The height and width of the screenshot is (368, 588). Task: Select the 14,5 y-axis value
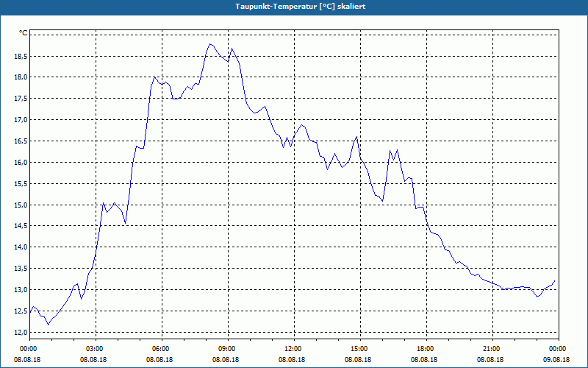coord(20,226)
